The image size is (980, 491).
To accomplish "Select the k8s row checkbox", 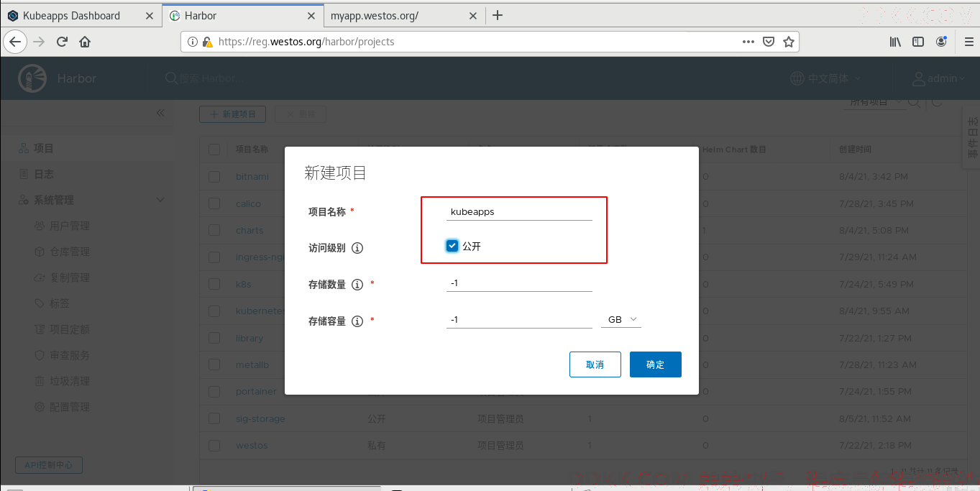I will (x=214, y=284).
